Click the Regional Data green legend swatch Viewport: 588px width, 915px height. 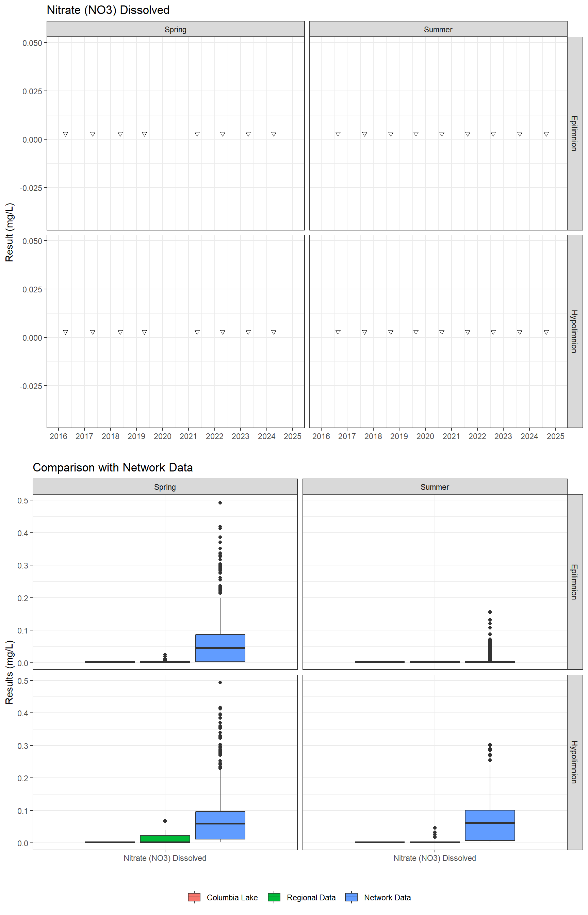(274, 897)
